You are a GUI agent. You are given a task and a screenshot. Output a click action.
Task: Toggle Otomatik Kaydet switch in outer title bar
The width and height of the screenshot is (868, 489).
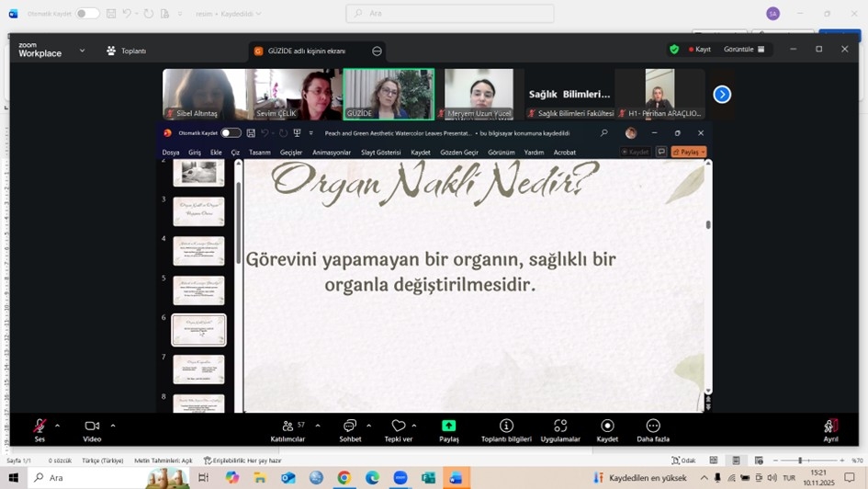point(87,14)
